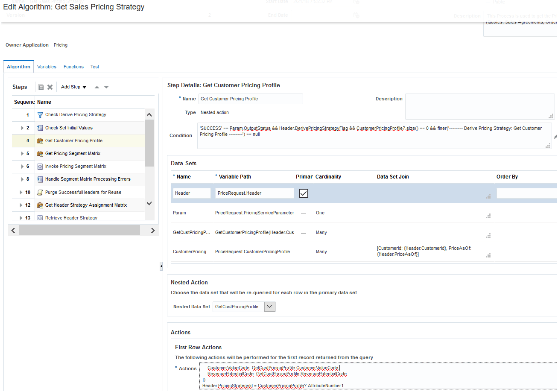Select step Check Set Initial Values
Image resolution: width=558 pixels, height=392 pixels.
[78, 128]
